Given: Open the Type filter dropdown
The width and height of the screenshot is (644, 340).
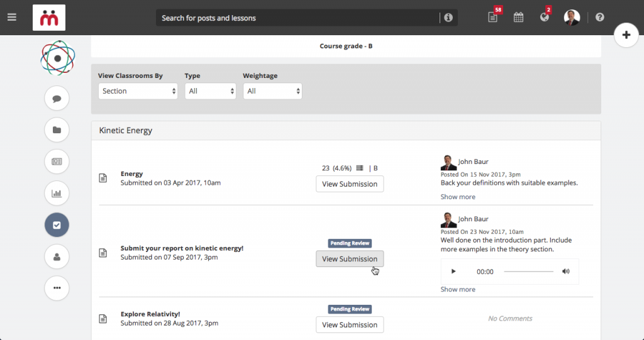Looking at the screenshot, I should 210,91.
